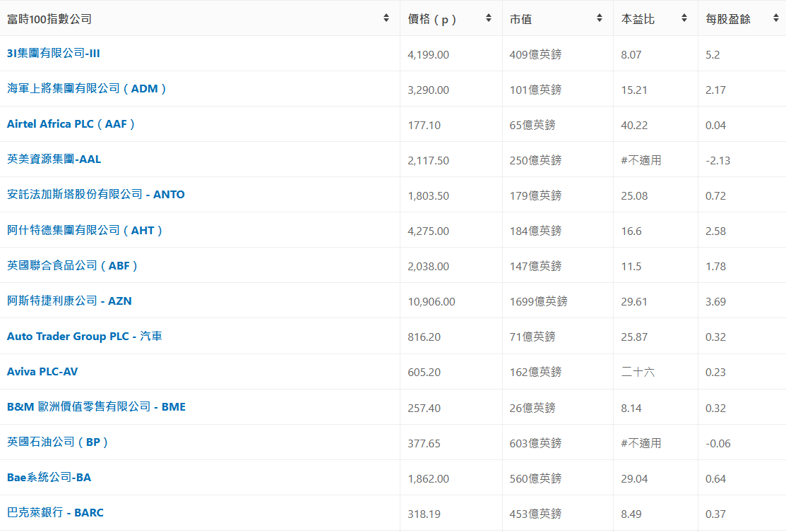Click the market cap 147億英鎊
Screen dimensions: 786x532
(535, 266)
